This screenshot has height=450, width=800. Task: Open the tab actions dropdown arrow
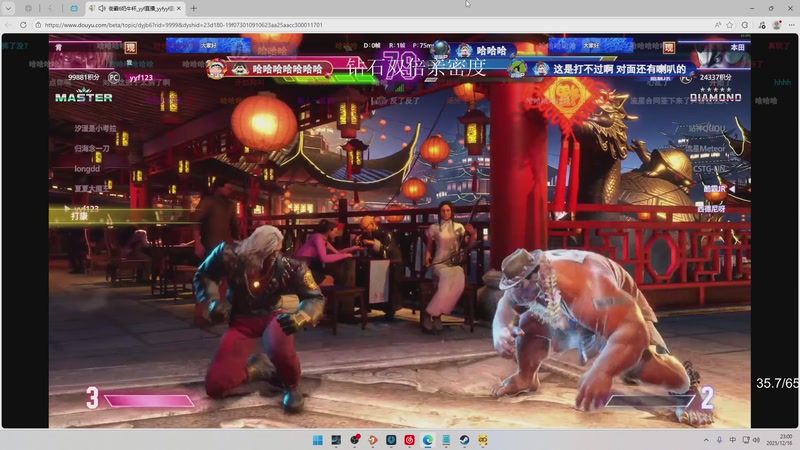[x=8, y=8]
